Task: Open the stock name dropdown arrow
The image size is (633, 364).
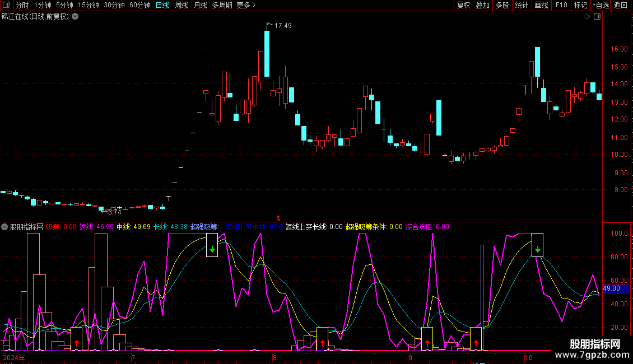Action: click(x=75, y=17)
